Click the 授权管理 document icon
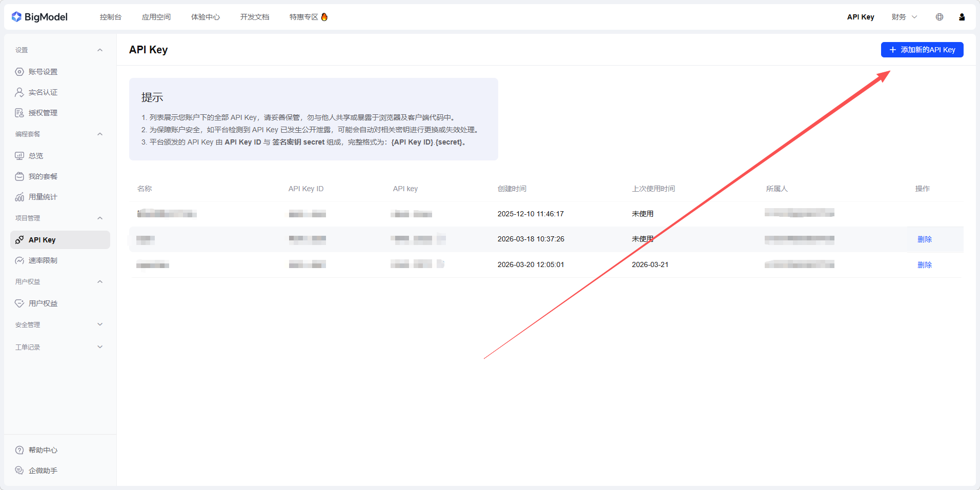The width and height of the screenshot is (980, 490). pos(19,113)
